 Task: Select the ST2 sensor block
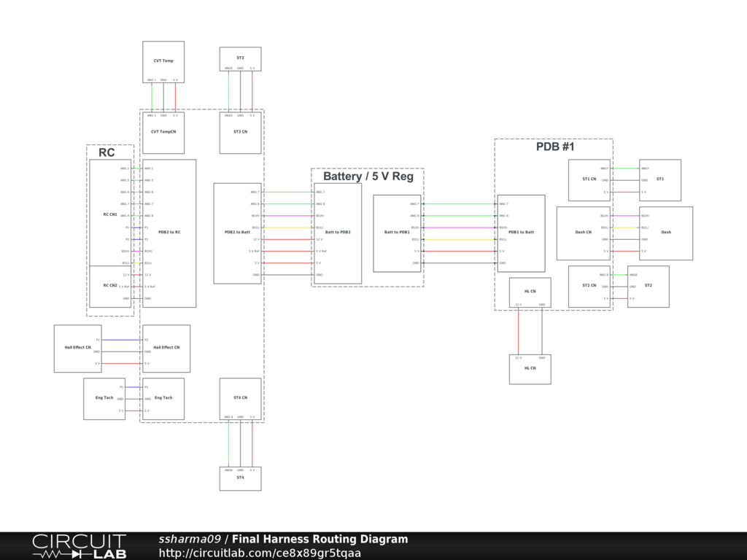[649, 286]
